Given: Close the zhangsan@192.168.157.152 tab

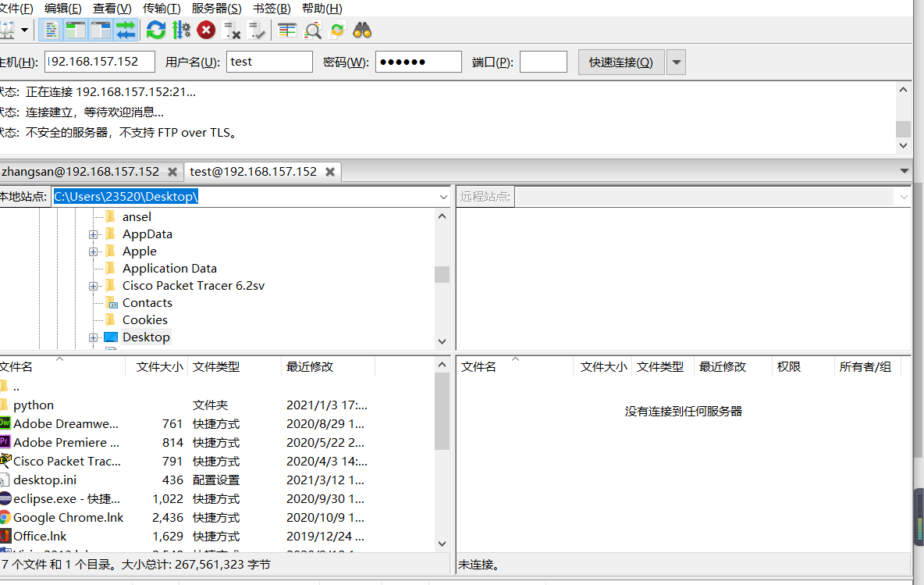Looking at the screenshot, I should tap(172, 172).
